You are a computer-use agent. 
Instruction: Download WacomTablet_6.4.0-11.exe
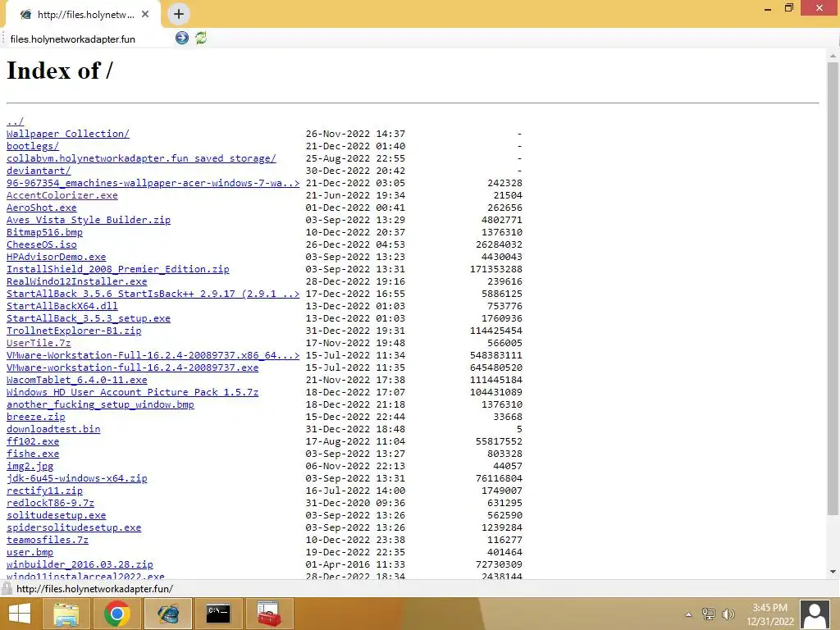tap(76, 381)
